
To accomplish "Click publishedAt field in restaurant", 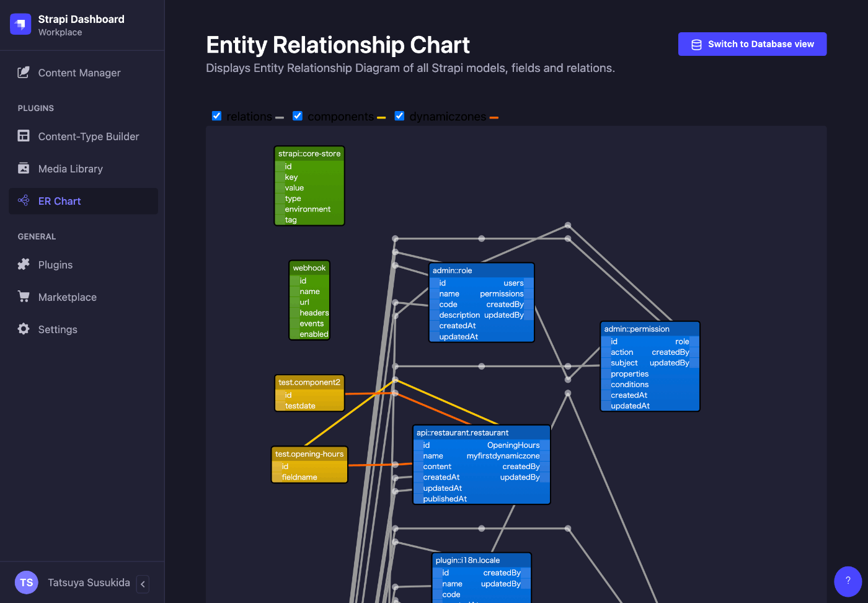I will click(445, 499).
